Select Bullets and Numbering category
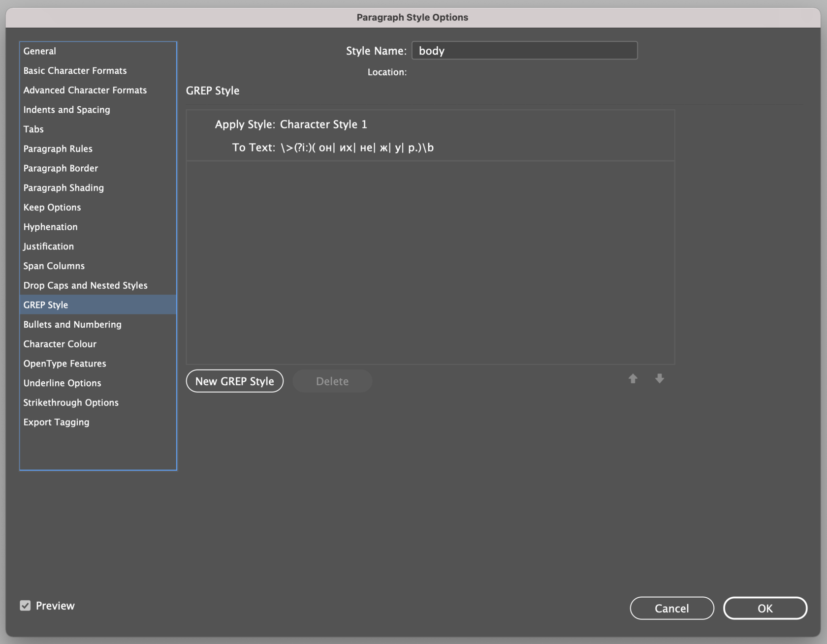 72,325
